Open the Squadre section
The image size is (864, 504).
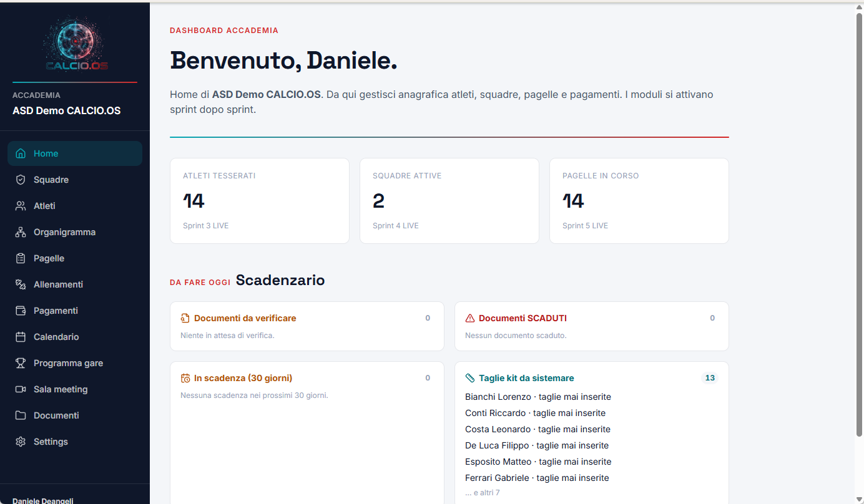pos(75,180)
